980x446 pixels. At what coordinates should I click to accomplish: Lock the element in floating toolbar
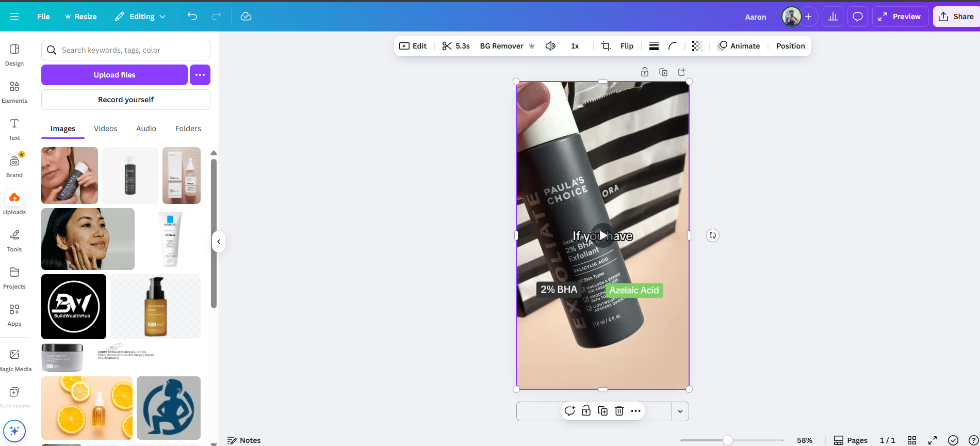(x=586, y=411)
